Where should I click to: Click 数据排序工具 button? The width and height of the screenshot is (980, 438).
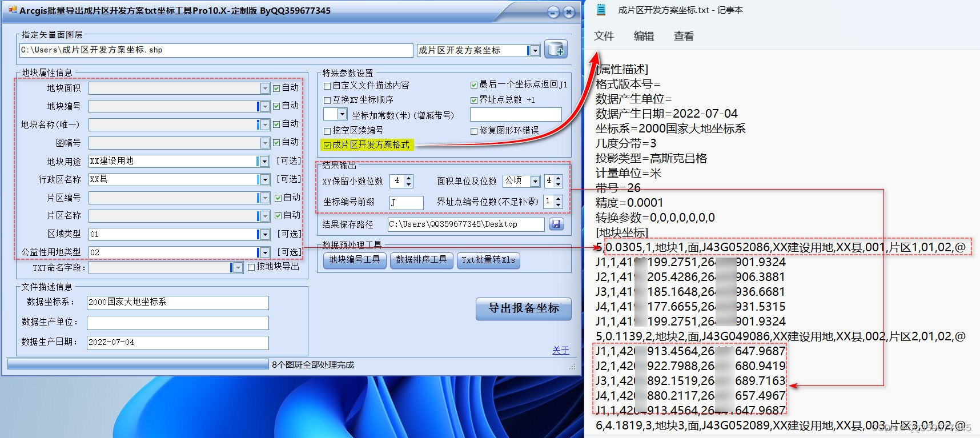pos(421,260)
